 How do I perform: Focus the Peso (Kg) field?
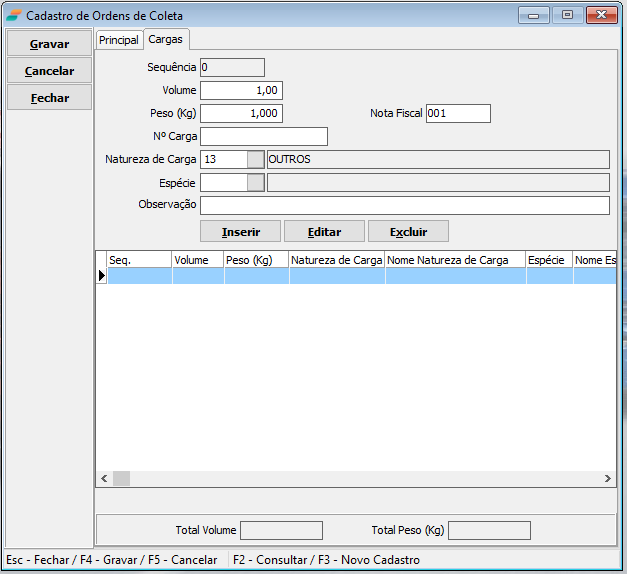[241, 113]
